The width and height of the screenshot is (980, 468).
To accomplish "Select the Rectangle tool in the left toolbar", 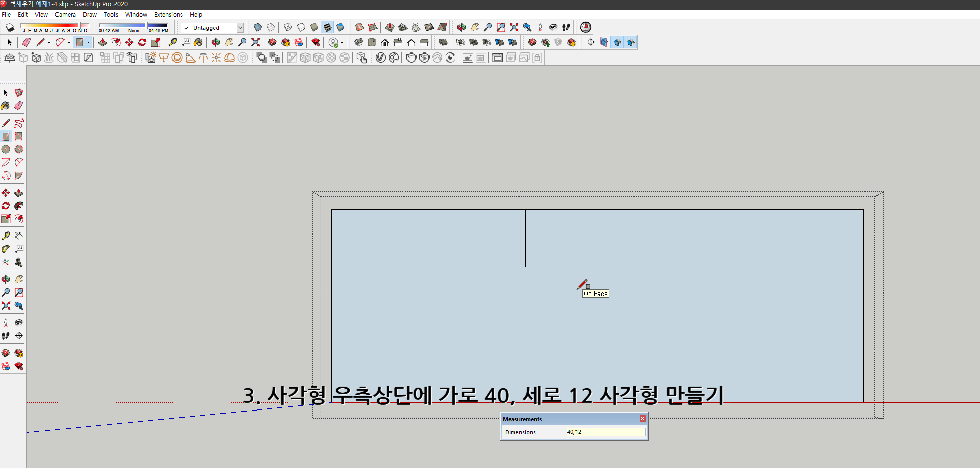I will [6, 137].
